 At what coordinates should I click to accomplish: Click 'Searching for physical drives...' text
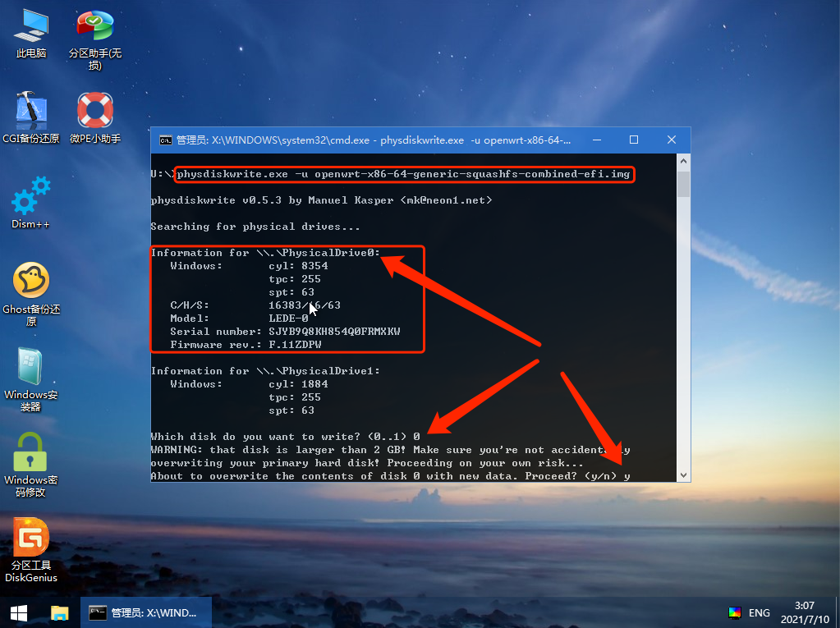click(x=255, y=227)
